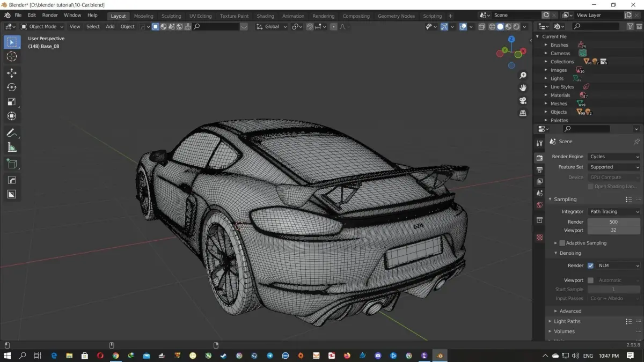Open the Tool properties tab
This screenshot has width=644, height=362.
pos(539,143)
